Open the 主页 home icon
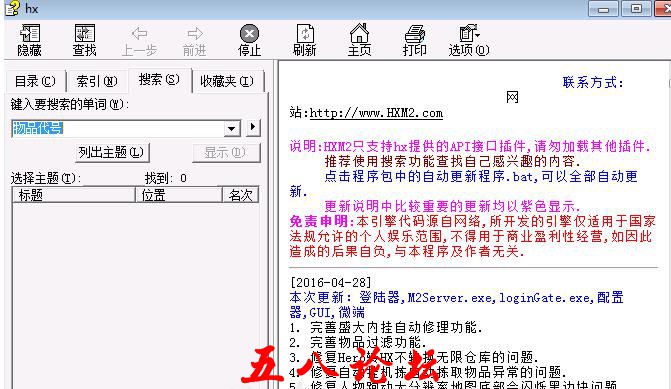The width and height of the screenshot is (671, 389). (x=359, y=40)
